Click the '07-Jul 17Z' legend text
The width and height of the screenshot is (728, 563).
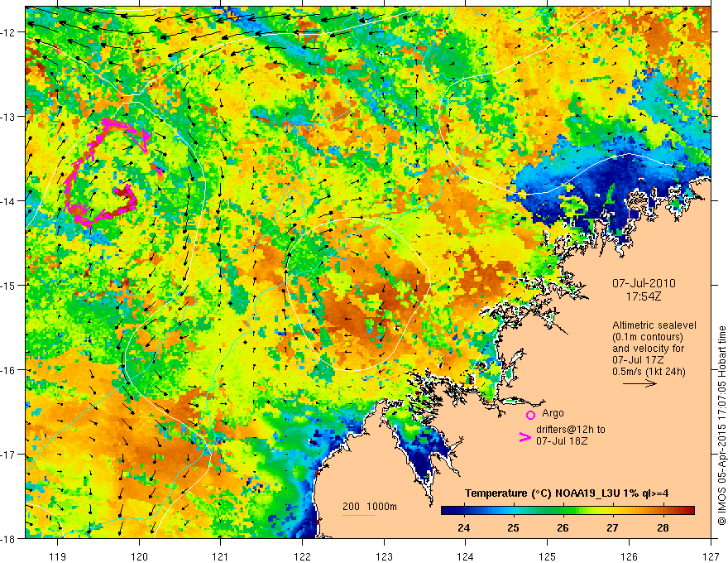point(638,360)
